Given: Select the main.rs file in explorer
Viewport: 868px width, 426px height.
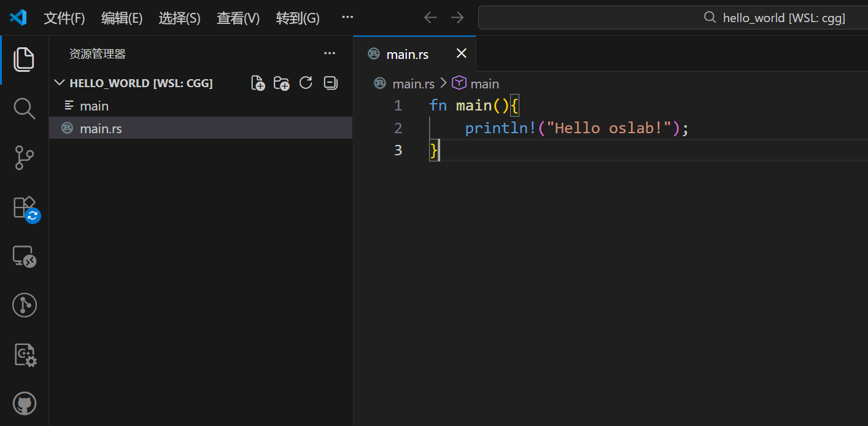Looking at the screenshot, I should point(101,128).
